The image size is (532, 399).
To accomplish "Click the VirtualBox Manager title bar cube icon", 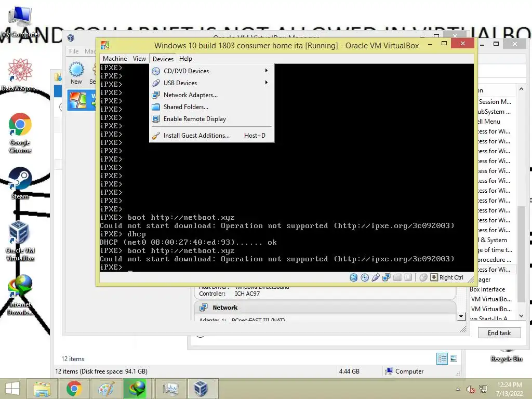I will tap(71, 37).
